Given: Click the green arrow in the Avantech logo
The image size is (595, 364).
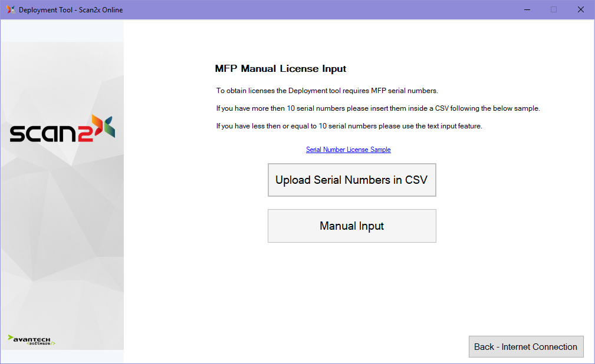Looking at the screenshot, I should pos(11,338).
